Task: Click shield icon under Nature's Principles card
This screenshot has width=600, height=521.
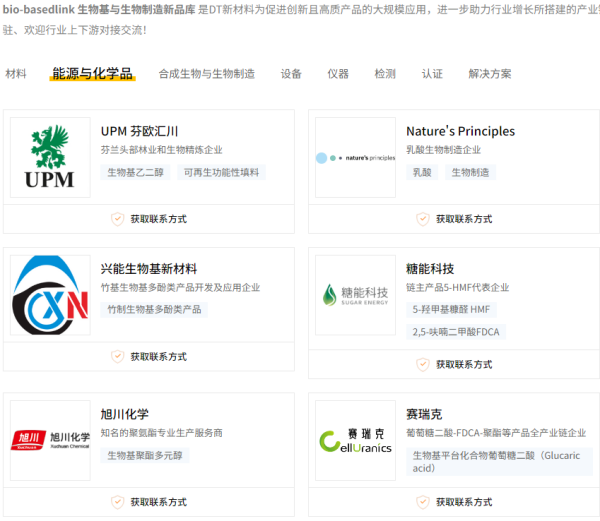Action: pos(422,219)
